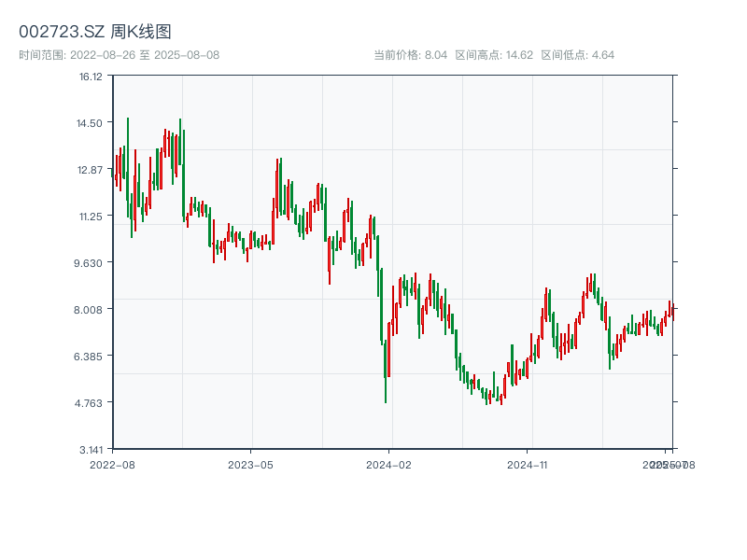Screen dimensions: 747x560
Task: Click the 4.763 y-axis tick label
Action: click(91, 403)
